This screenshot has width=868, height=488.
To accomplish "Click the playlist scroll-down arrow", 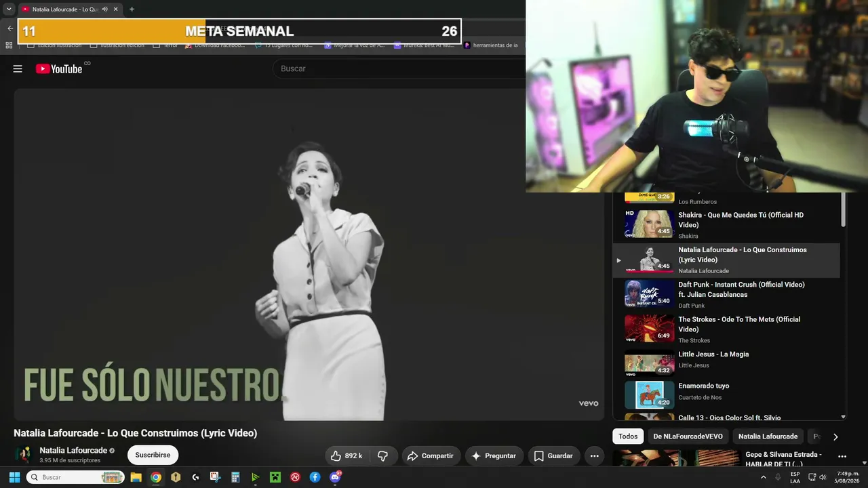I will (x=843, y=417).
